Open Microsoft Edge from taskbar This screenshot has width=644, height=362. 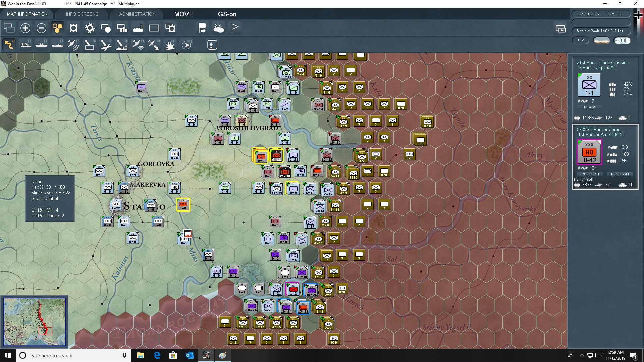(x=157, y=355)
